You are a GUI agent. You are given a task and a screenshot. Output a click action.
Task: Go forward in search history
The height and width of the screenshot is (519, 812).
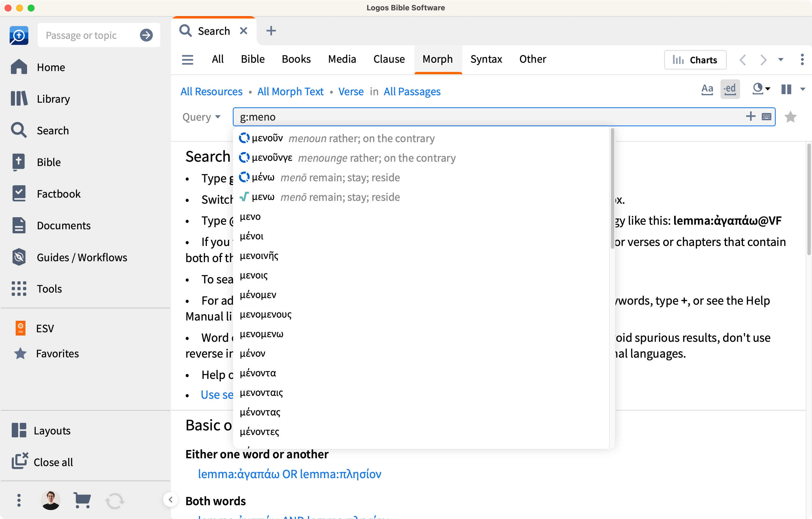pyautogui.click(x=763, y=60)
